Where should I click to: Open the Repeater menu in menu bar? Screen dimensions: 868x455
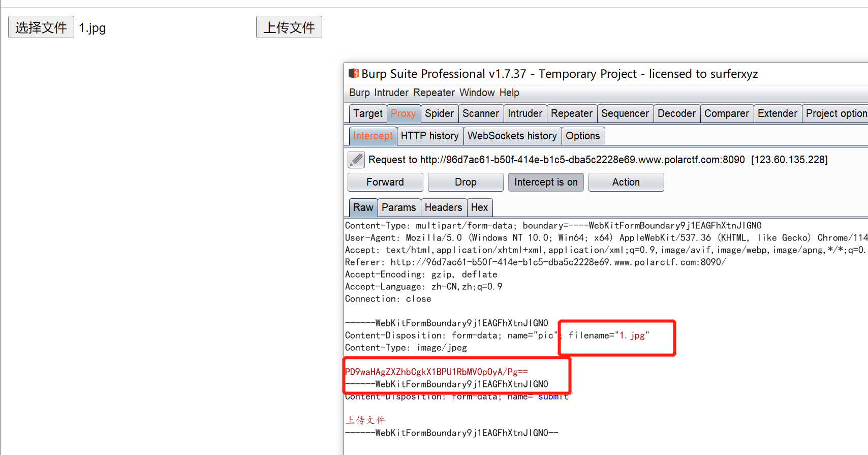(x=434, y=93)
